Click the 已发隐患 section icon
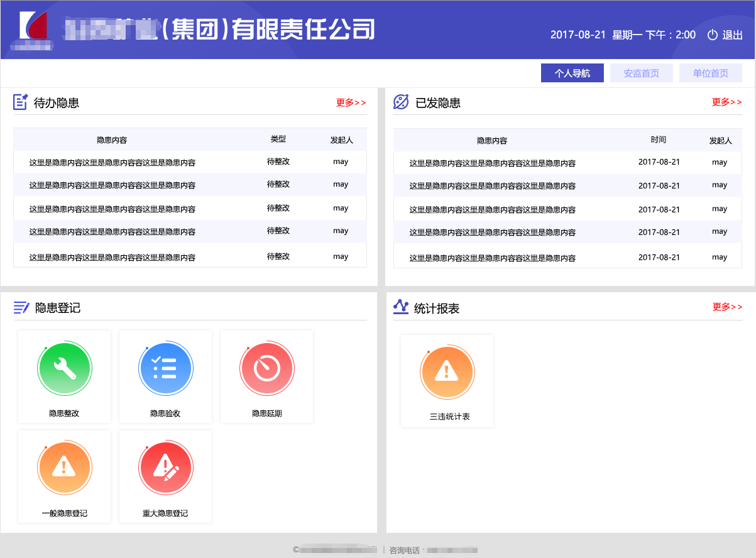756x558 pixels. [401, 102]
